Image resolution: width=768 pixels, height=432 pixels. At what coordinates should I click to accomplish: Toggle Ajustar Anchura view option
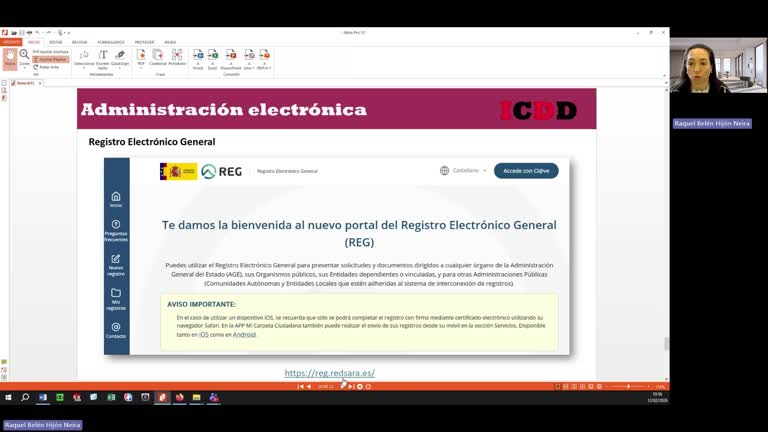tap(51, 51)
